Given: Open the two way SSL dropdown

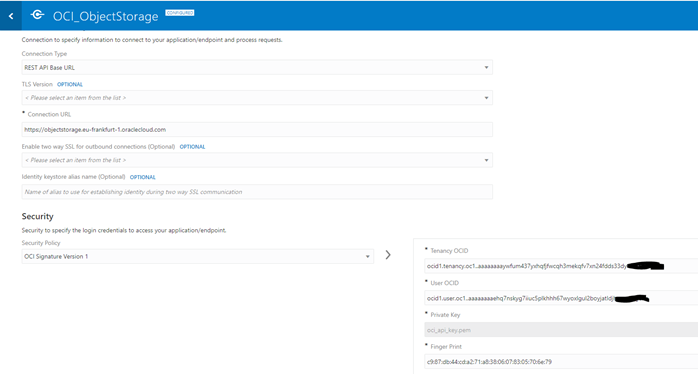Looking at the screenshot, I should tap(257, 160).
